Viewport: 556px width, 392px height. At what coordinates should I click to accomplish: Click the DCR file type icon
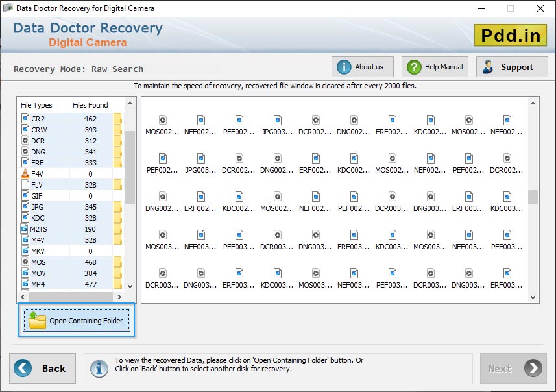[x=25, y=140]
